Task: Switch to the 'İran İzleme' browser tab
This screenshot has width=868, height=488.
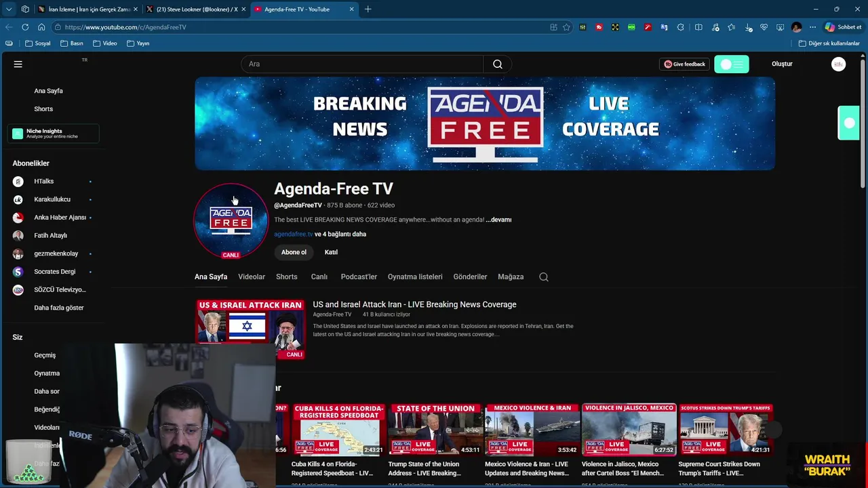Action: click(88, 9)
